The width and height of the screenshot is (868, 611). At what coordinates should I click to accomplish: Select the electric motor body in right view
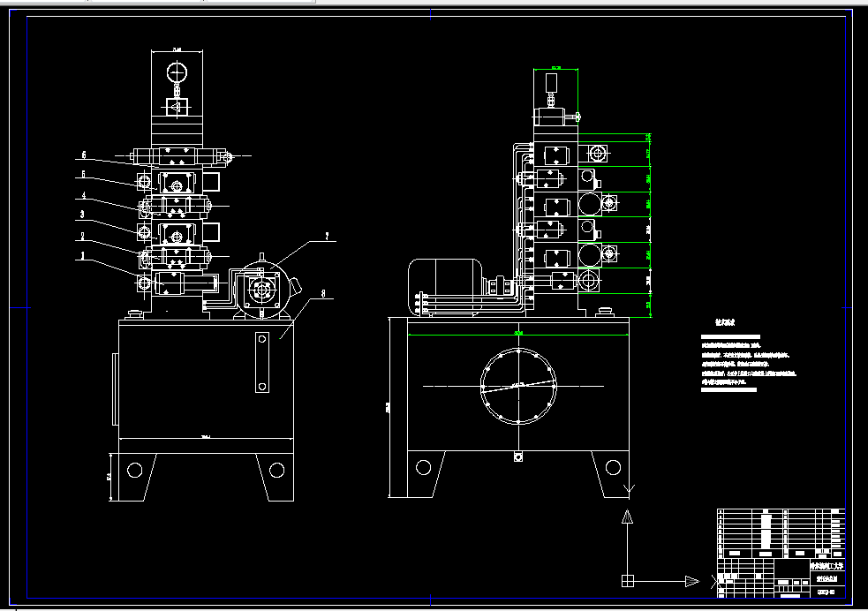[x=445, y=287]
